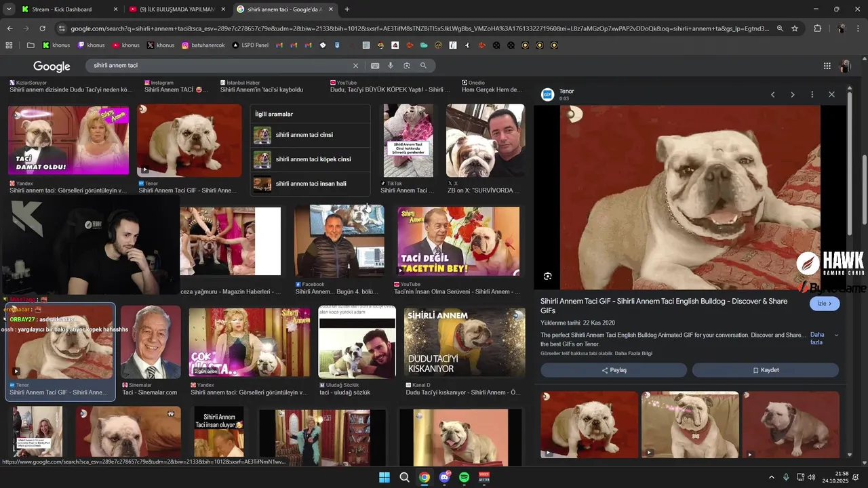Open the Chrome extensions menu
The width and height of the screenshot is (868, 488).
pyautogui.click(x=817, y=28)
